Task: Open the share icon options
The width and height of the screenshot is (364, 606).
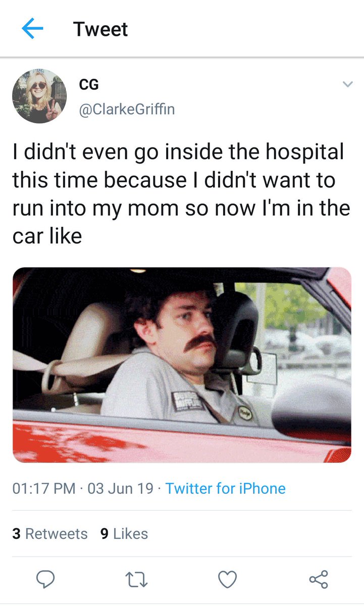Action: tap(318, 579)
